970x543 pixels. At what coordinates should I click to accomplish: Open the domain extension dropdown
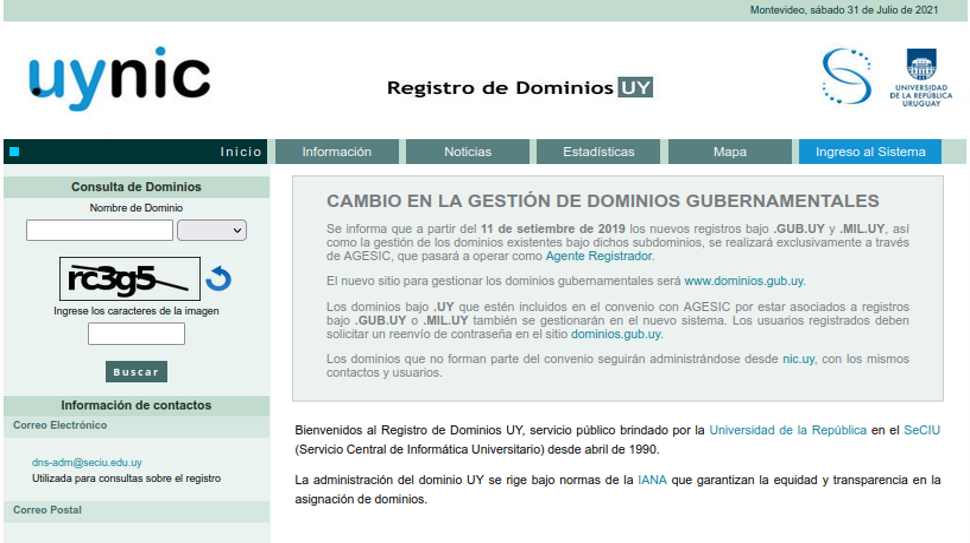[212, 230]
